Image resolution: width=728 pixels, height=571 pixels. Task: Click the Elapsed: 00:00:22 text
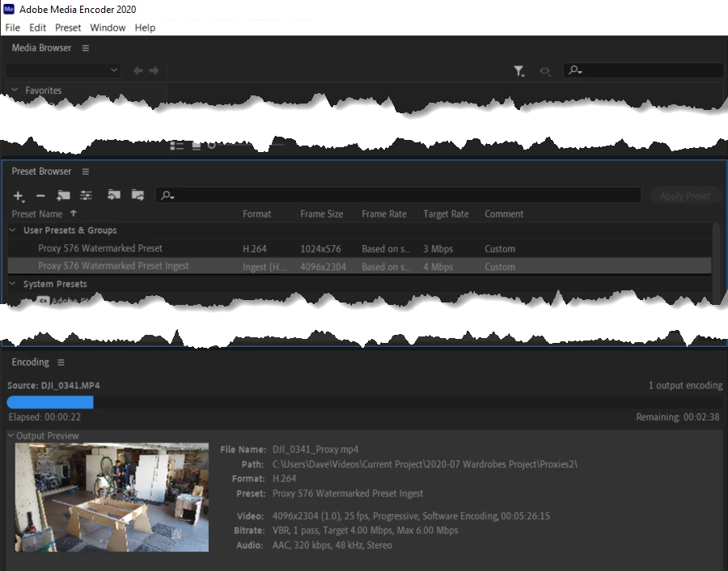44,417
